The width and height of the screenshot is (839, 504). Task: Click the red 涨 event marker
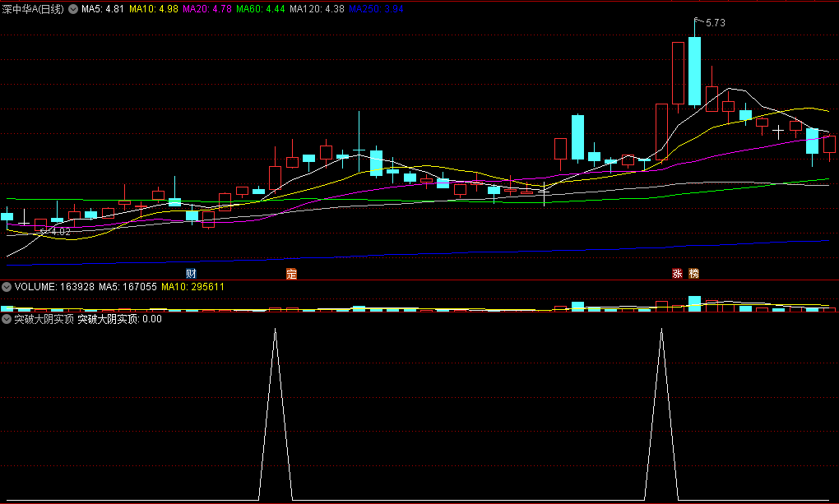678,274
